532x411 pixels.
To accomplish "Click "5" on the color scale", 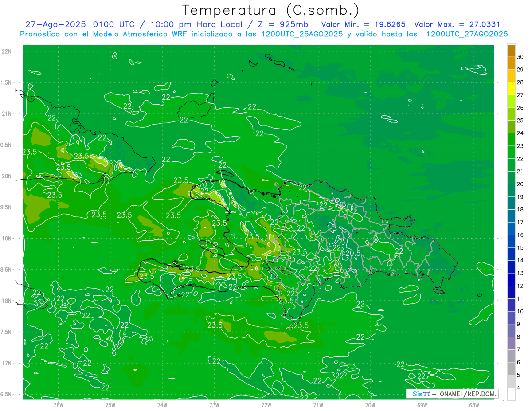I will click(x=519, y=375).
